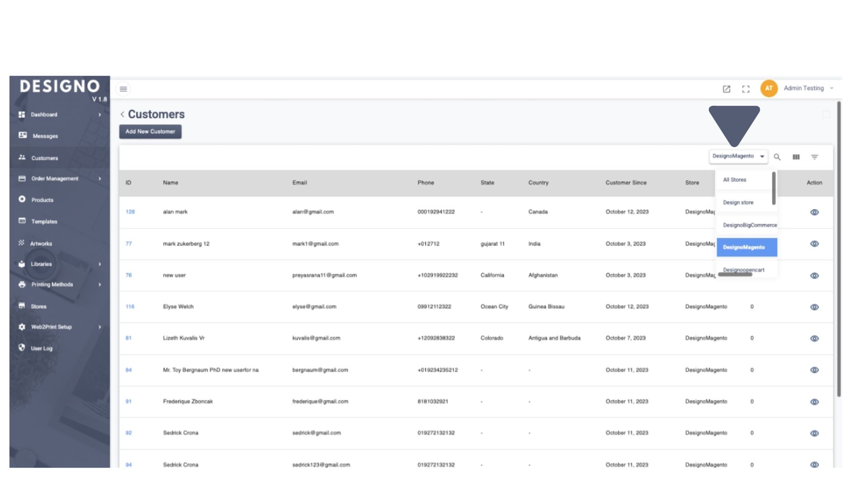Image resolution: width=868 pixels, height=488 pixels.
Task: Open the column view icon
Action: pyautogui.click(x=796, y=157)
